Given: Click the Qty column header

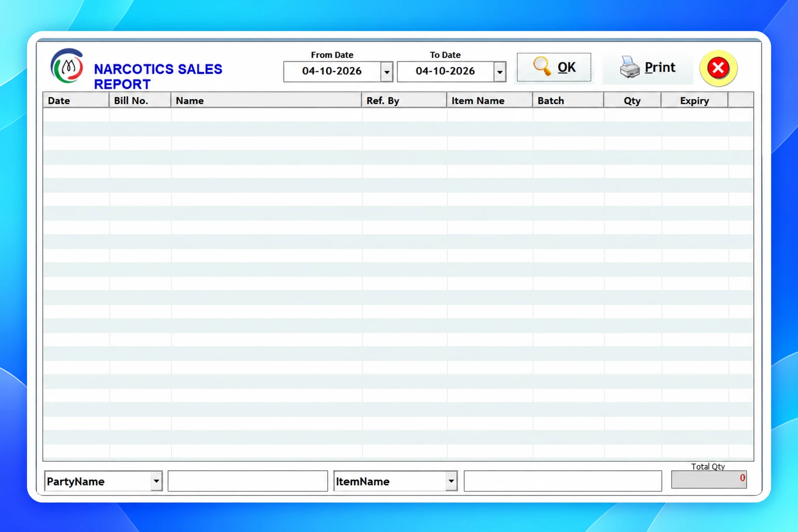Looking at the screenshot, I should click(x=632, y=100).
